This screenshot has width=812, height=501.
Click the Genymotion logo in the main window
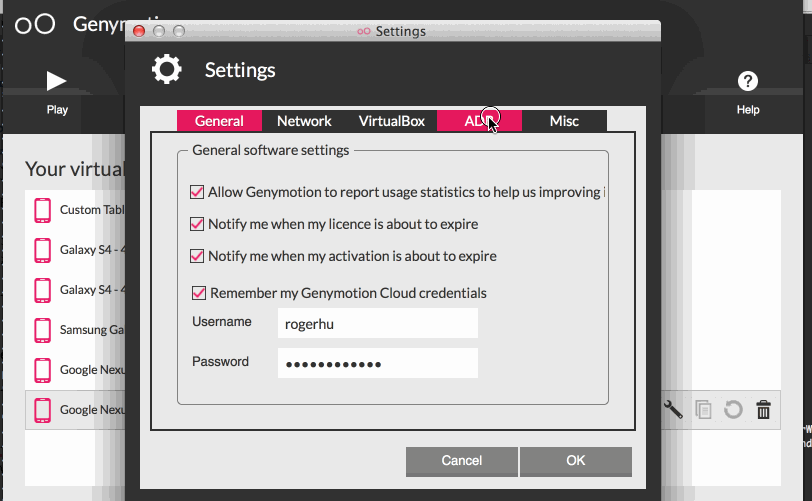tap(35, 24)
